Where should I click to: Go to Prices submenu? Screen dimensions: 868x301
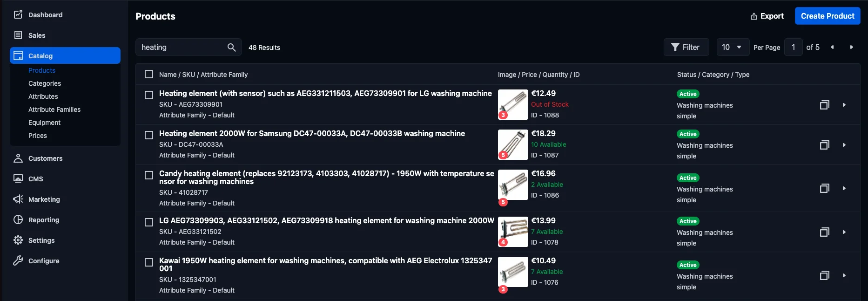[x=38, y=136]
